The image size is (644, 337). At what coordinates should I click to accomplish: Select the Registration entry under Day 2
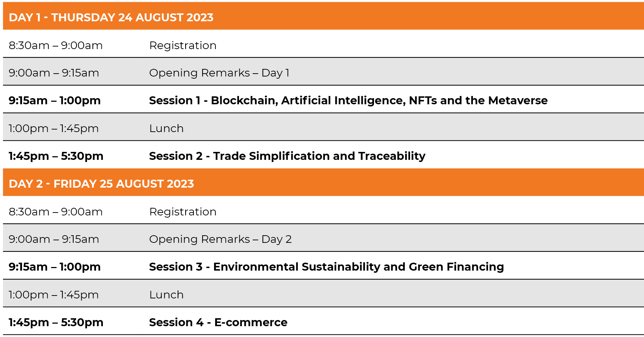(183, 212)
